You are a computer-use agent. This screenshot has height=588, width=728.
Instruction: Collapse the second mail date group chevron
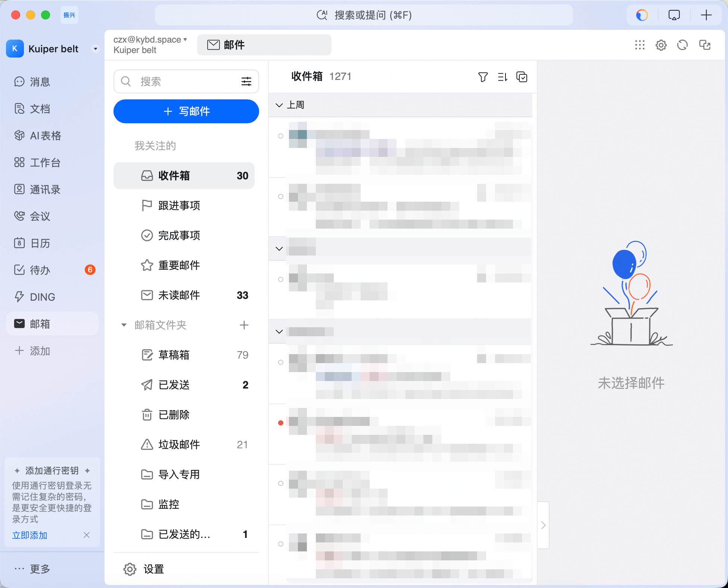pyautogui.click(x=279, y=248)
